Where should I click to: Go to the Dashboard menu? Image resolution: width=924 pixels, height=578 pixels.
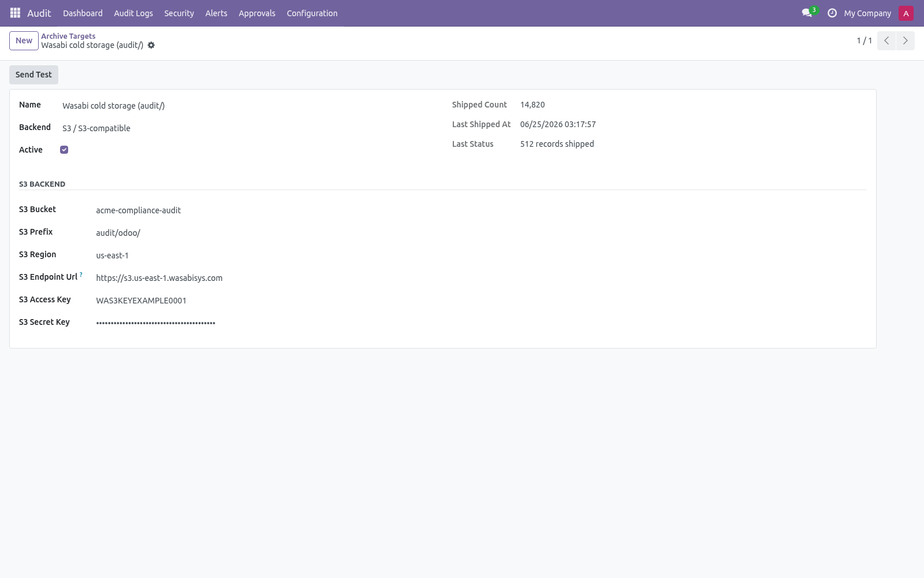pyautogui.click(x=83, y=13)
